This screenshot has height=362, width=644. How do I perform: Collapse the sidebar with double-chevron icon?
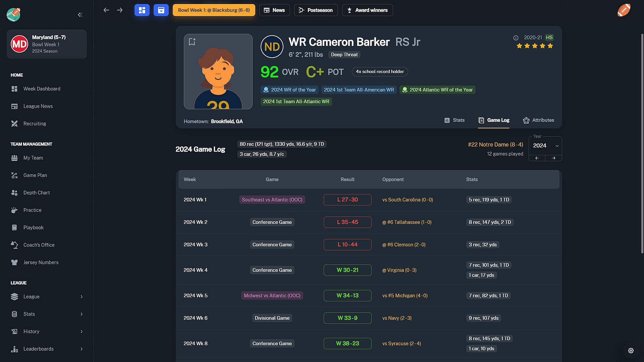point(80,15)
